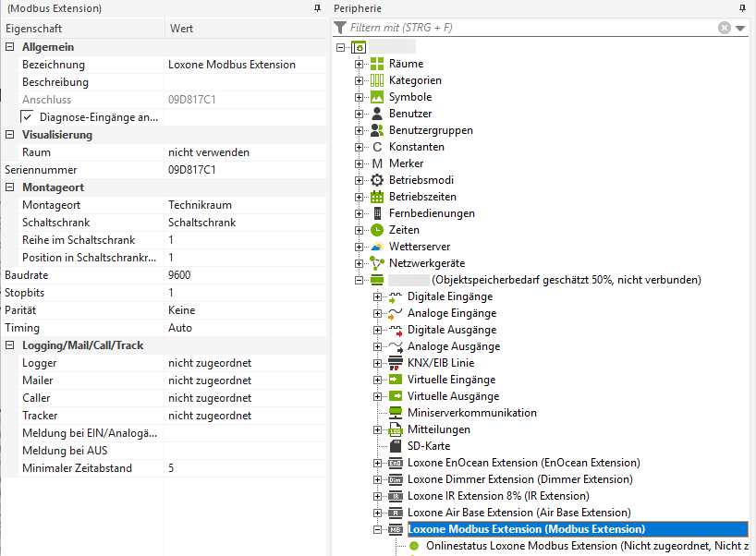Click the Modbus Extension MB icon
Viewport: 756px width, 556px height.
pyautogui.click(x=396, y=529)
